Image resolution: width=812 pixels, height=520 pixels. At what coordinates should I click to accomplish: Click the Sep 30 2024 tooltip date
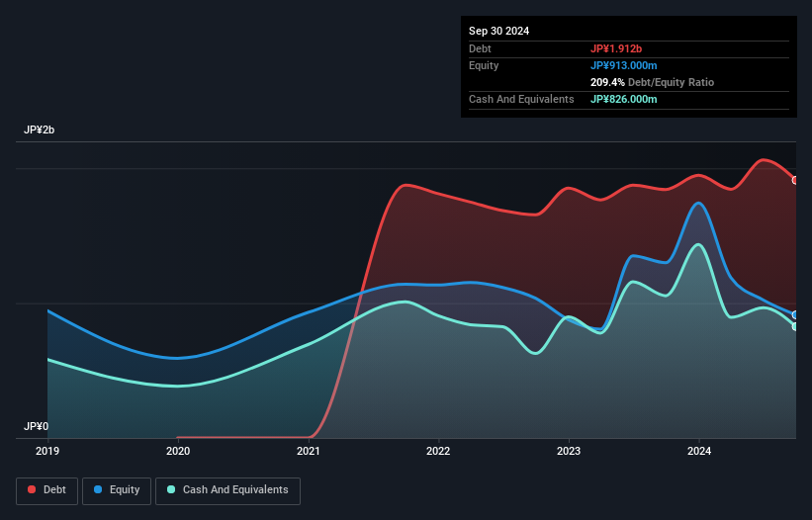point(498,31)
